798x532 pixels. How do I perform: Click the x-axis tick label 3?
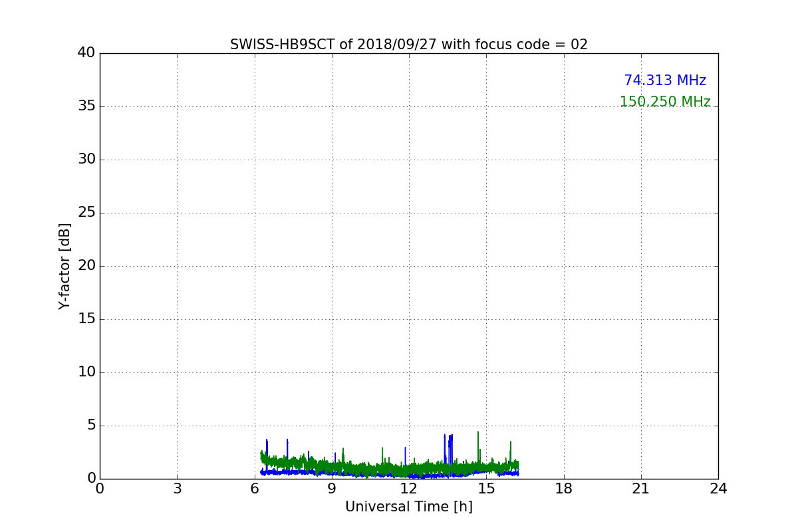[177, 489]
